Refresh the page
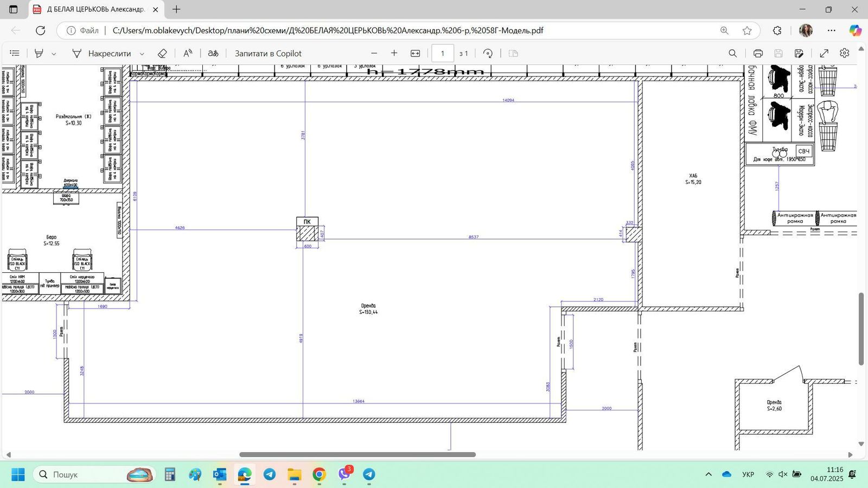The height and width of the screenshot is (488, 868). pos(40,30)
